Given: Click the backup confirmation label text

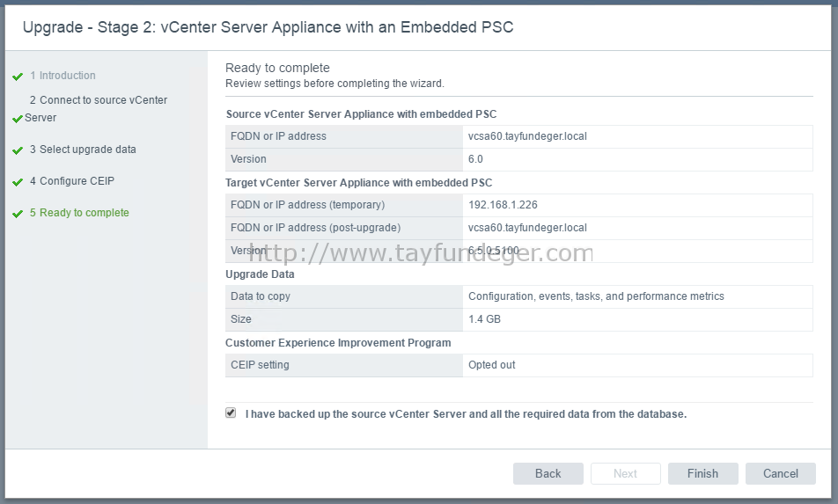Looking at the screenshot, I should coord(466,413).
